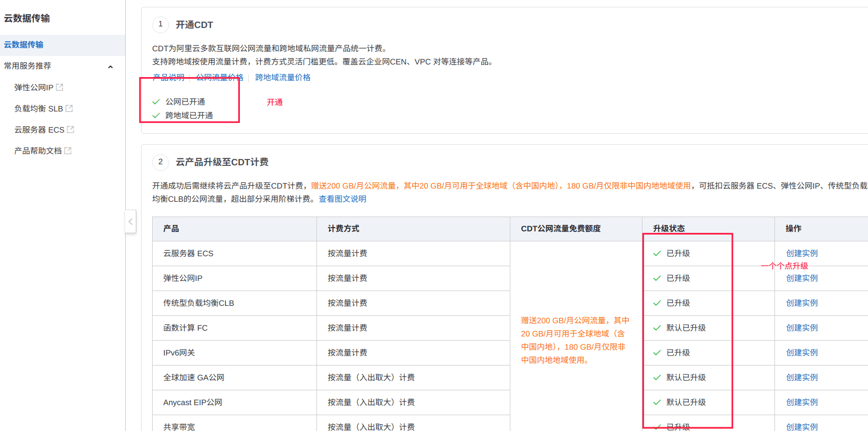Collapse the 常用服务推荐 sidebar section

pyautogui.click(x=110, y=67)
